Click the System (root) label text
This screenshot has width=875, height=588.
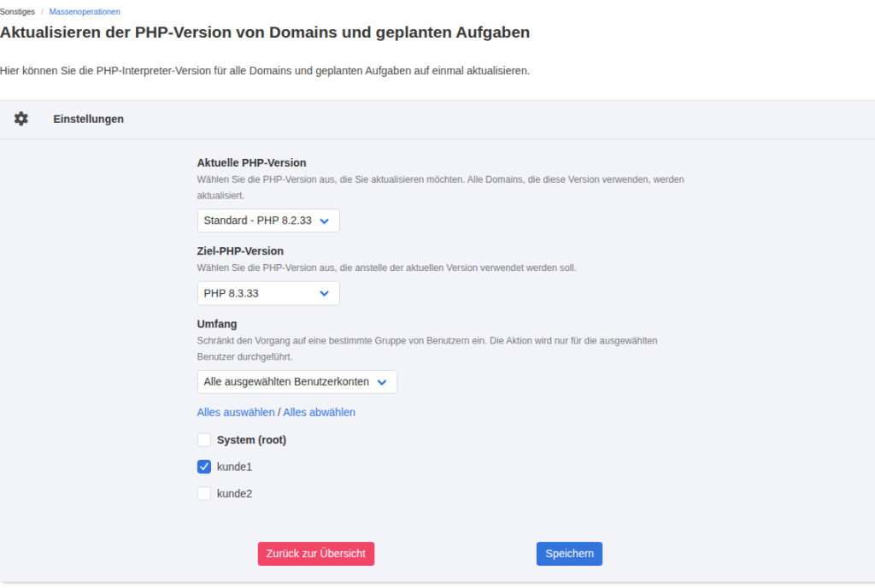pyautogui.click(x=252, y=440)
